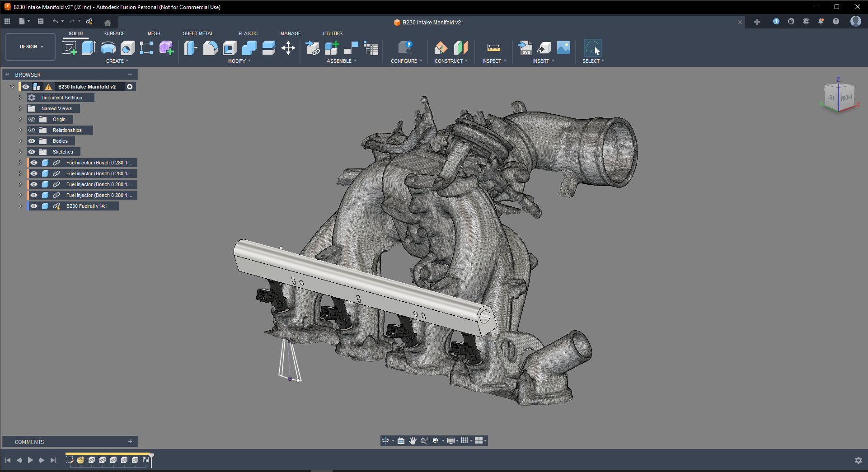Toggle eye on B230 Intake Manifold v2 root
Image resolution: width=868 pixels, height=472 pixels.
(26, 87)
